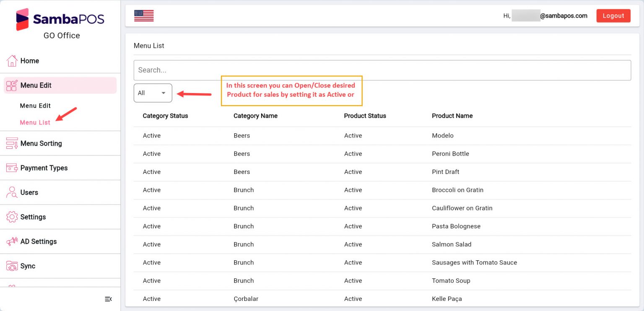Image resolution: width=644 pixels, height=311 pixels.
Task: Collapse the sidebar using the bottom-left icon
Action: (x=109, y=299)
